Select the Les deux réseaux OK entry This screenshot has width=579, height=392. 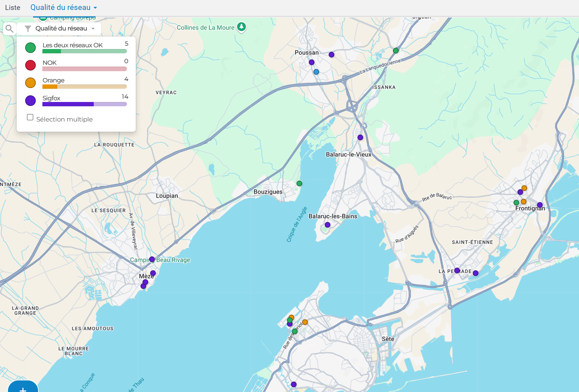[x=73, y=45]
